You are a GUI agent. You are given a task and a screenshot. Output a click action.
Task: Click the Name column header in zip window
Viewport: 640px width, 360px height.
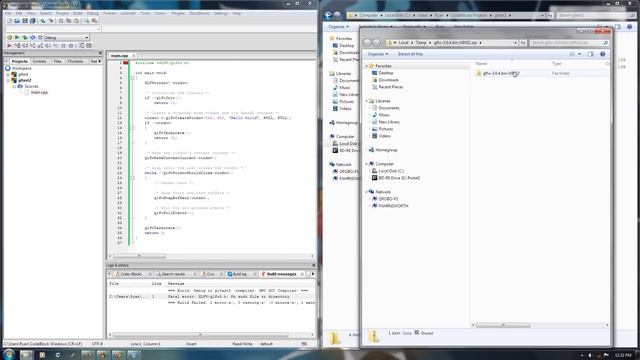click(481, 64)
